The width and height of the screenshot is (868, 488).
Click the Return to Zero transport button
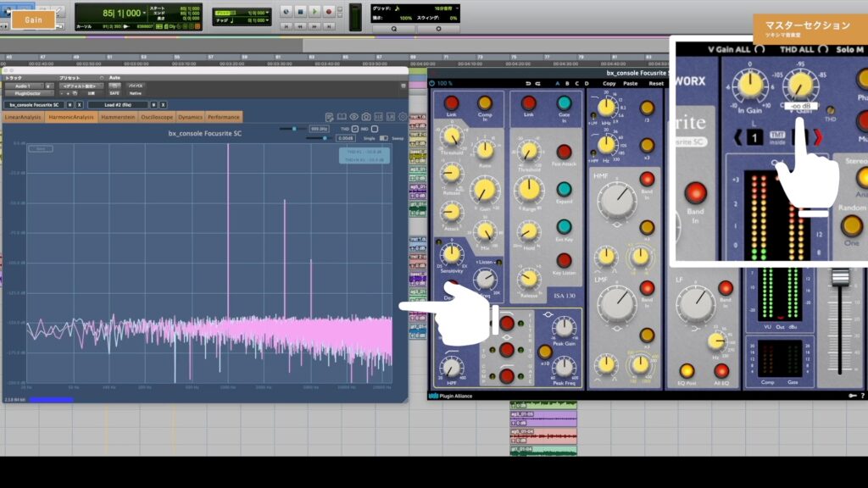point(287,26)
